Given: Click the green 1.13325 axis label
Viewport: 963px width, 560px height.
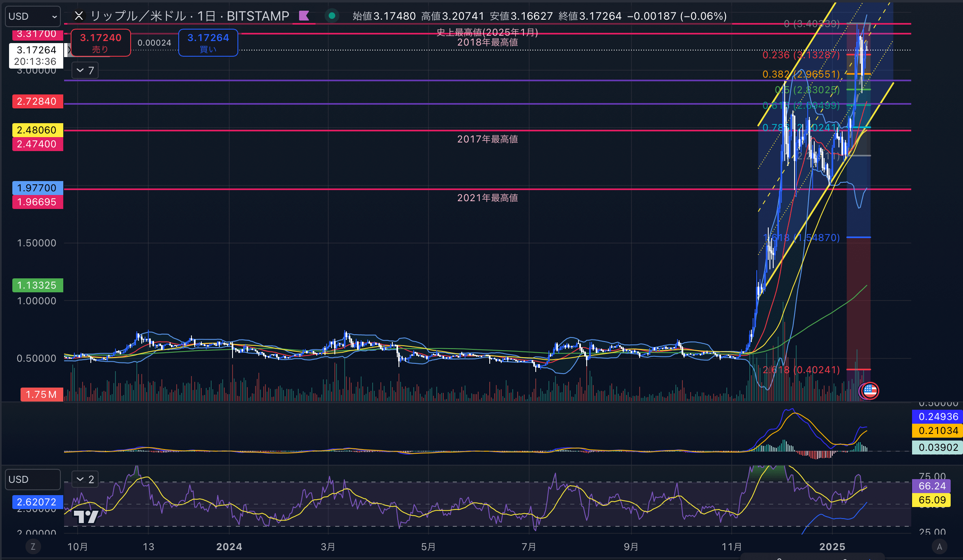Looking at the screenshot, I should (38, 285).
